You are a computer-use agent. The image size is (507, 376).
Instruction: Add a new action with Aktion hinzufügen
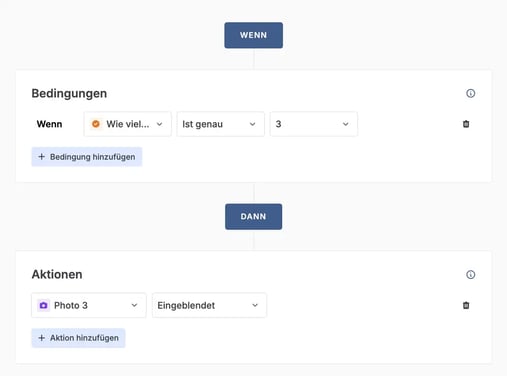[78, 338]
